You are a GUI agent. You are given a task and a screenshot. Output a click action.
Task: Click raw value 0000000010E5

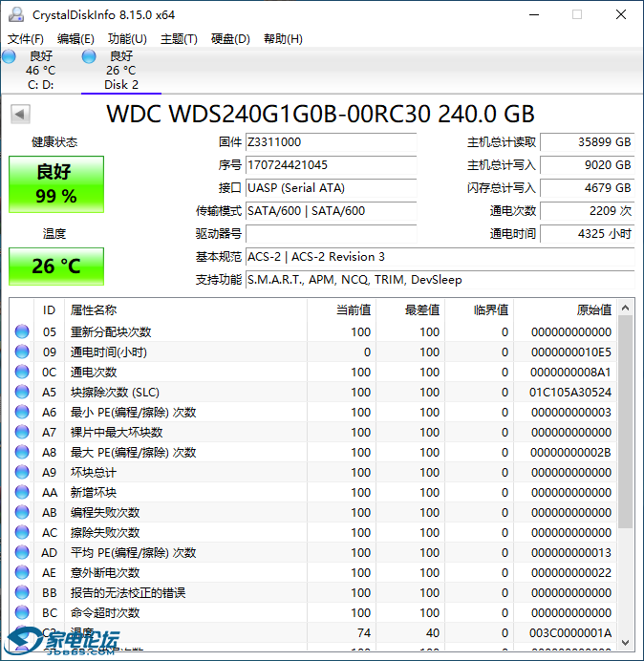571,352
